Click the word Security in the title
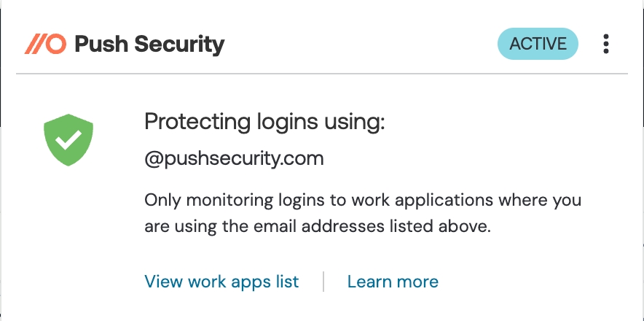Viewport: 644px width, 321px height. 180,44
